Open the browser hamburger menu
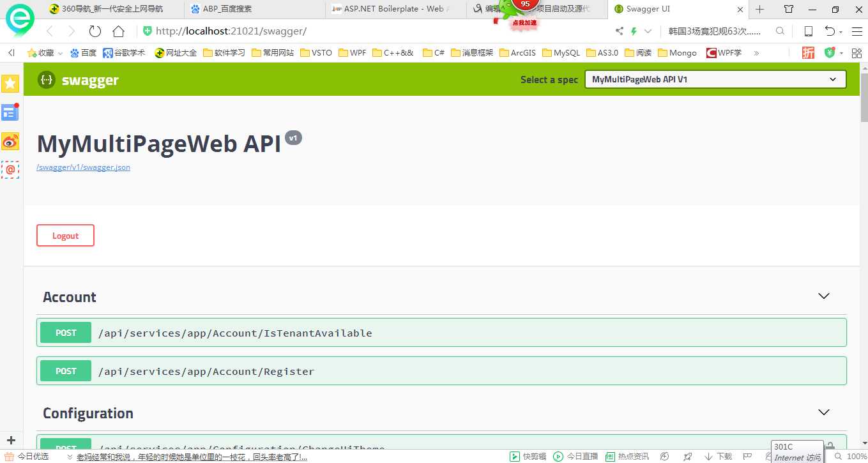The image size is (868, 463). click(x=857, y=31)
